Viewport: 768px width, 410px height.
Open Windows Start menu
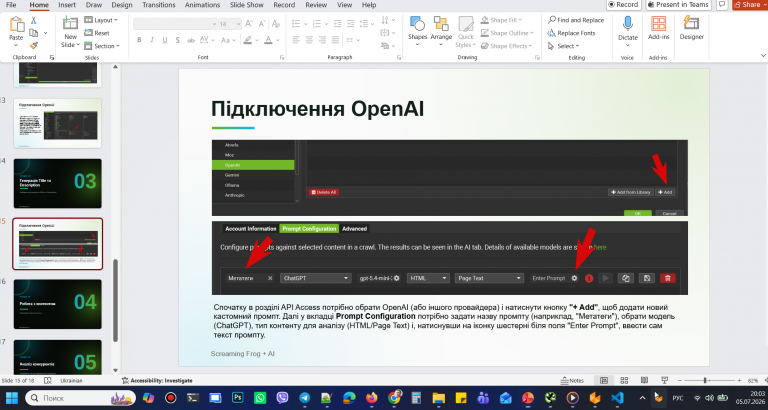(x=11, y=398)
